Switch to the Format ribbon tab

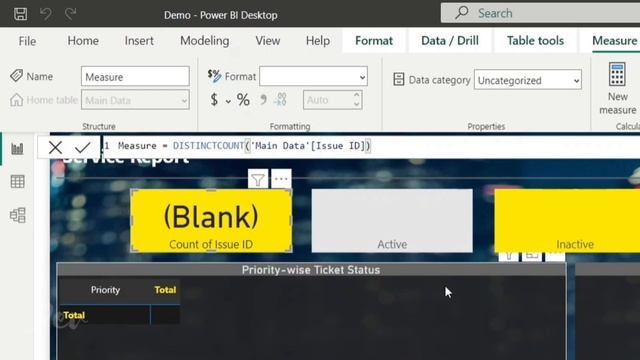[374, 41]
